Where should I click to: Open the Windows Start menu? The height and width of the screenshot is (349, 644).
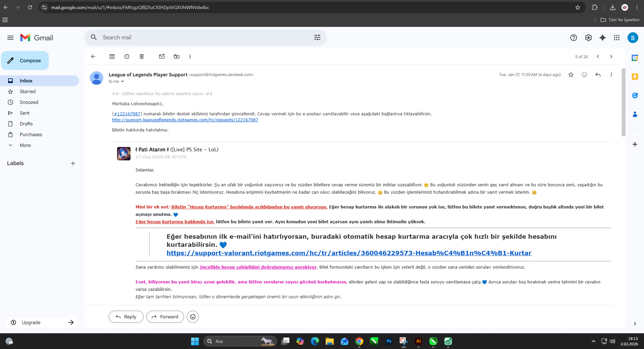tap(195, 341)
